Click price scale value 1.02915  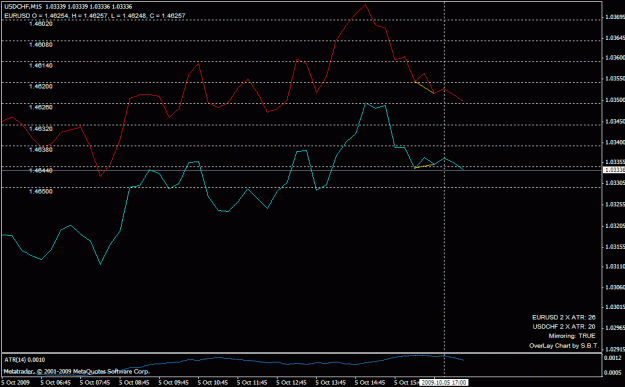coord(615,349)
